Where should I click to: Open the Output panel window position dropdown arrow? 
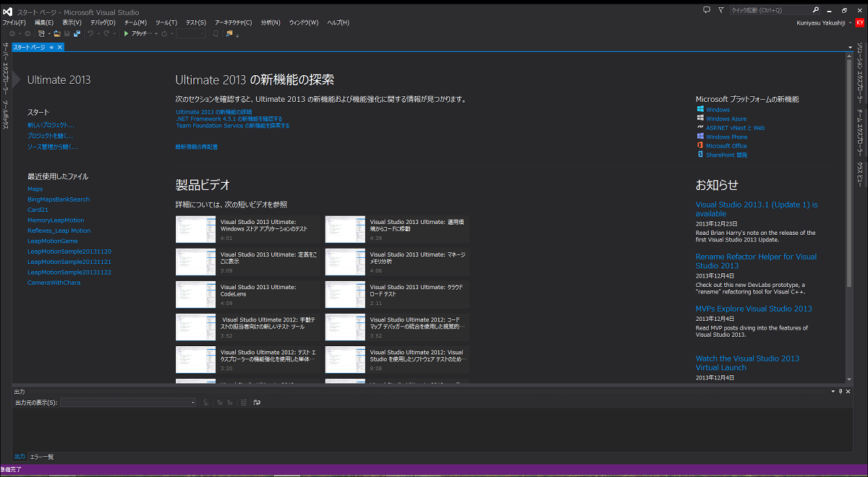[x=832, y=392]
